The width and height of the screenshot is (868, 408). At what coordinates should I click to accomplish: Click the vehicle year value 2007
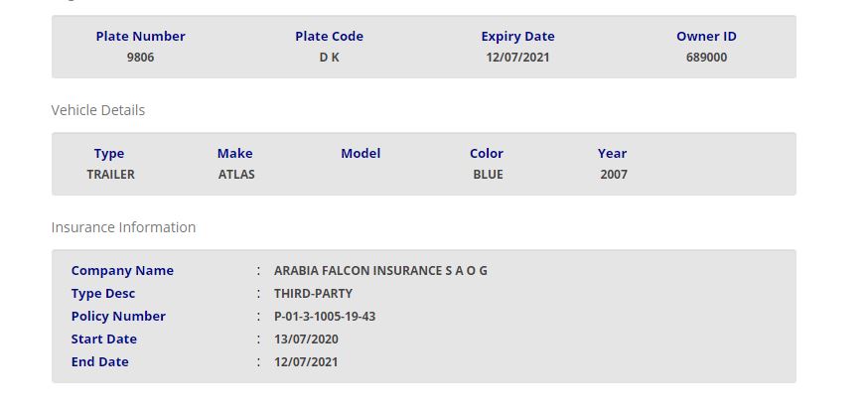(613, 175)
